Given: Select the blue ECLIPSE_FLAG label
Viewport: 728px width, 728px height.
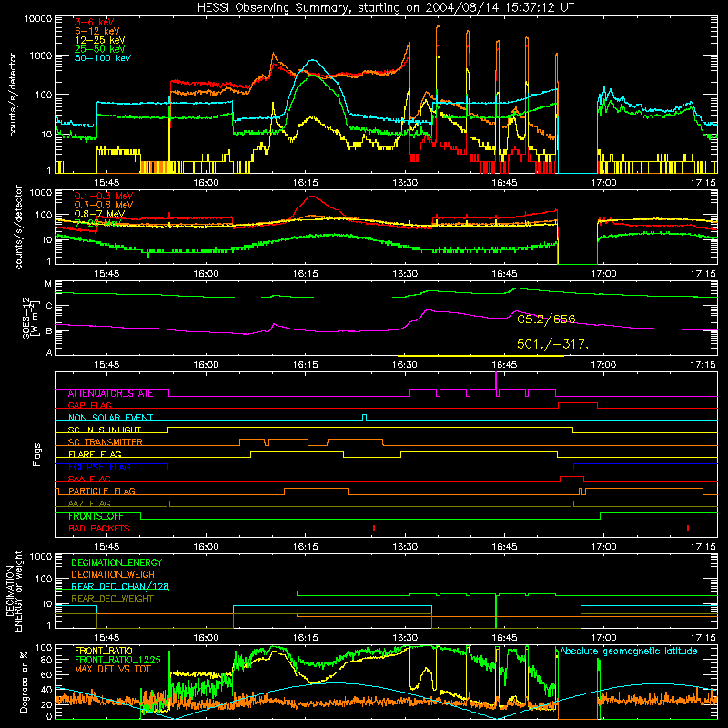Looking at the screenshot, I should tap(99, 467).
